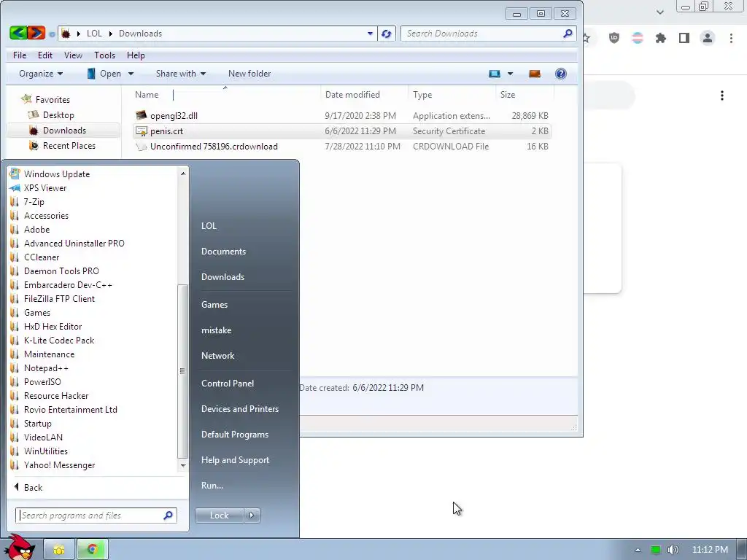Click the orange Forward arrow in Explorer
Image resolution: width=747 pixels, height=560 pixels.
point(36,33)
